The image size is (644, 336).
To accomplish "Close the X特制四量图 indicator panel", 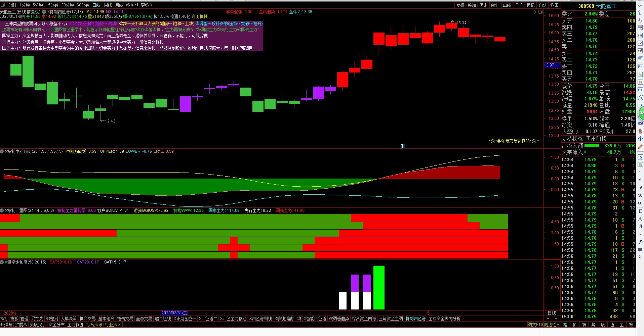I will [2, 210].
